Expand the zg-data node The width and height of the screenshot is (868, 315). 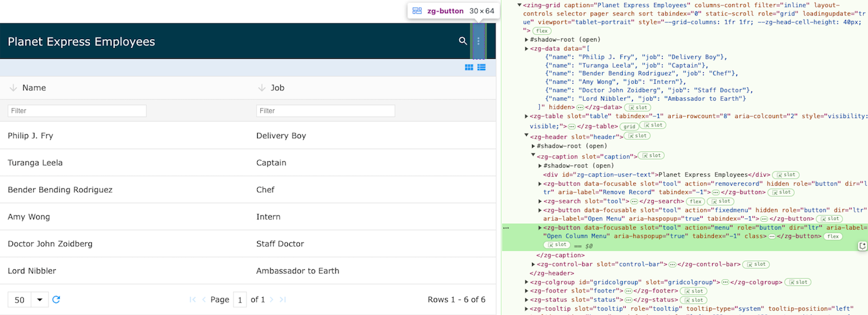pos(527,49)
